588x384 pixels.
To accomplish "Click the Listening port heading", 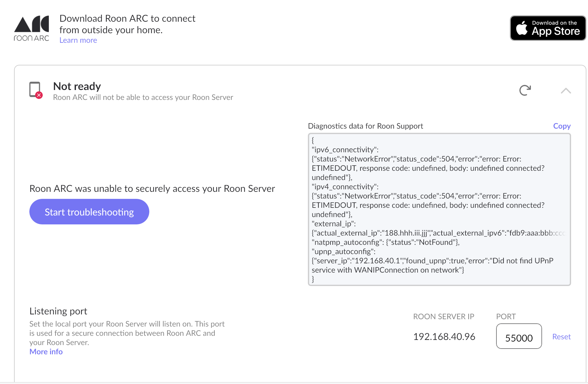I will 58,311.
